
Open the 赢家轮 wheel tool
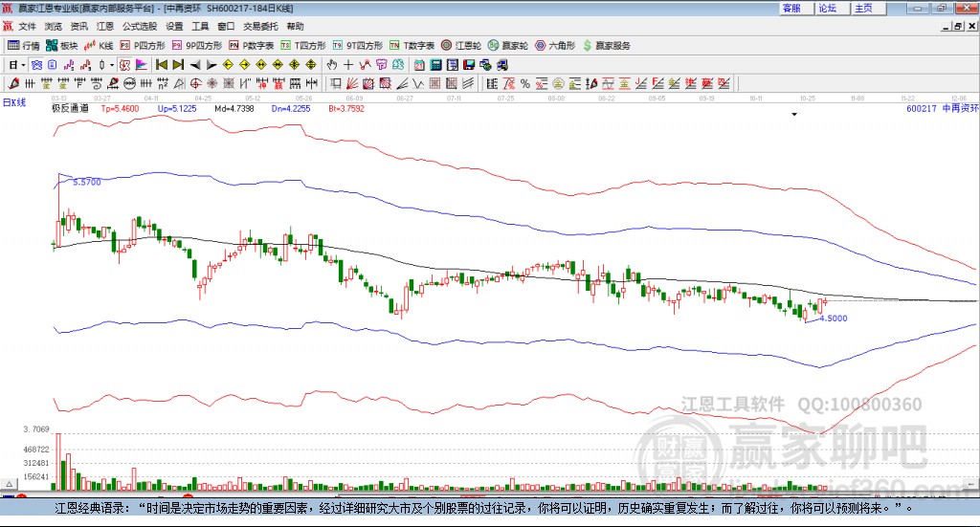pyautogui.click(x=508, y=46)
